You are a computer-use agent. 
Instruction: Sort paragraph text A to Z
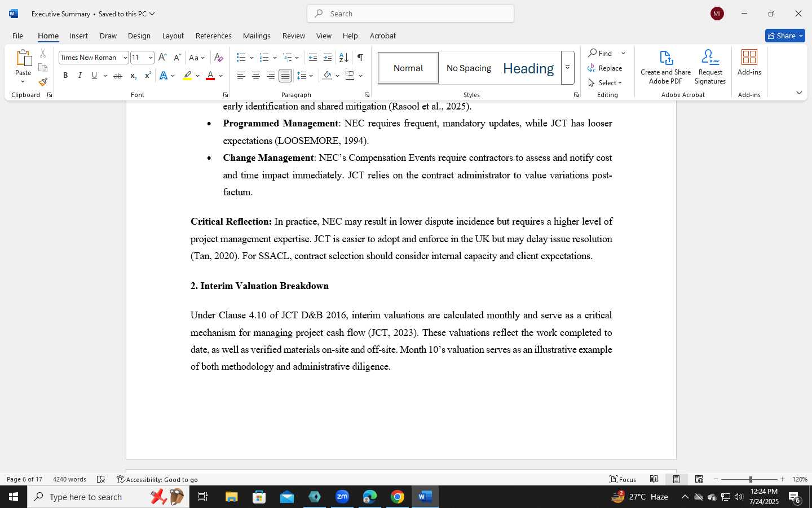tap(343, 58)
